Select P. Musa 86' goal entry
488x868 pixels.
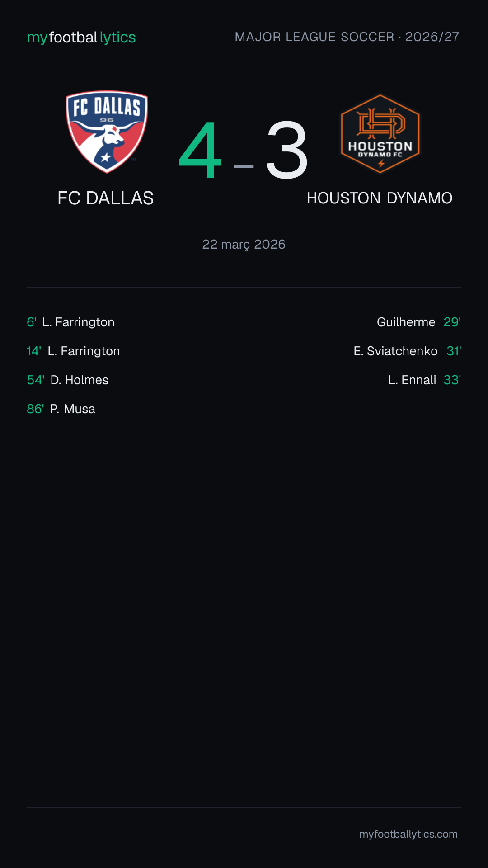[61, 409]
